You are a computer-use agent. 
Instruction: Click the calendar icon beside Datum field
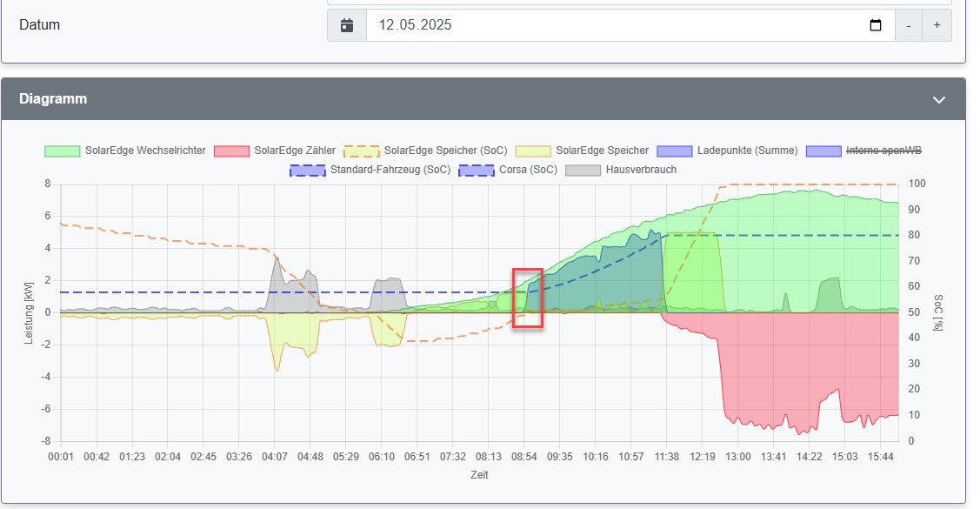coord(347,25)
